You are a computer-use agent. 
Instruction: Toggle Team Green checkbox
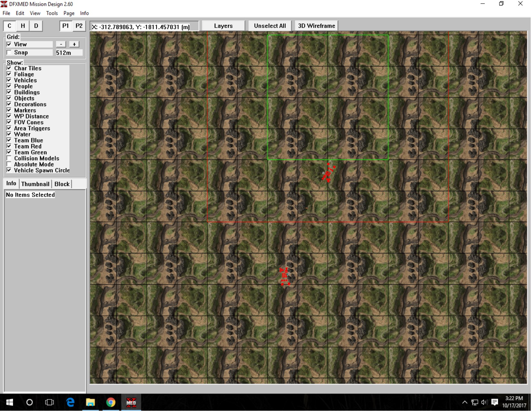click(9, 152)
